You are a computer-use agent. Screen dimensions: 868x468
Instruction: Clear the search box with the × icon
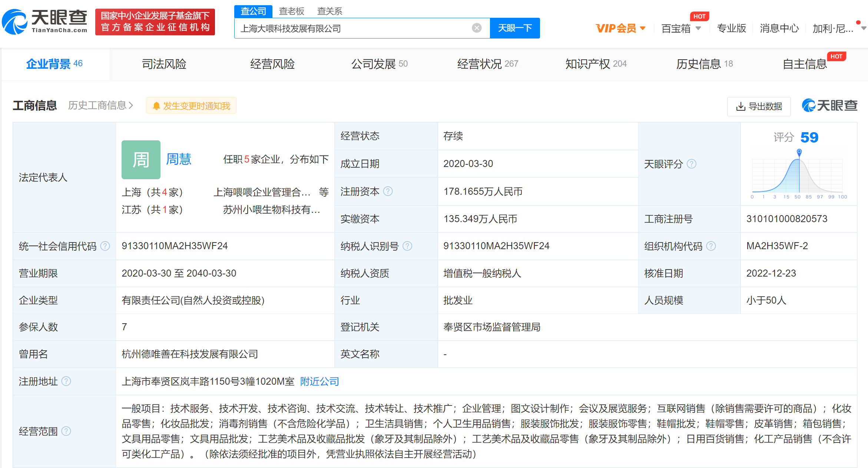tap(476, 28)
